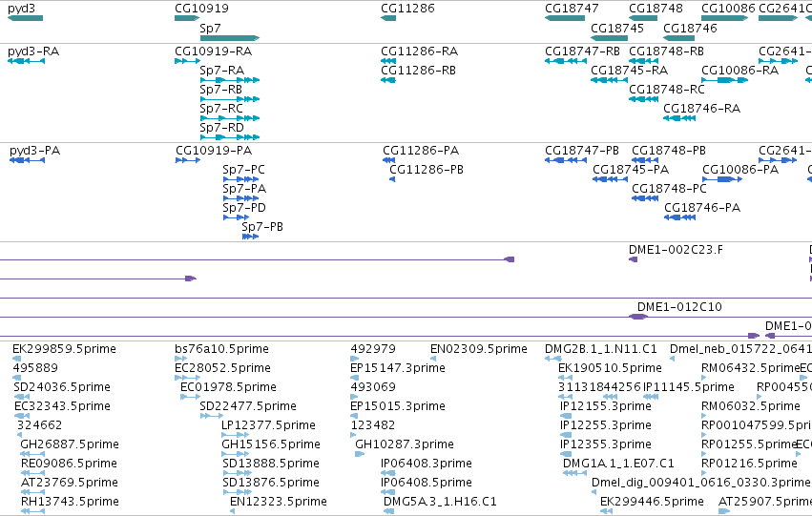
Task: Click EST SD24036.5prime
Action: 22,397
